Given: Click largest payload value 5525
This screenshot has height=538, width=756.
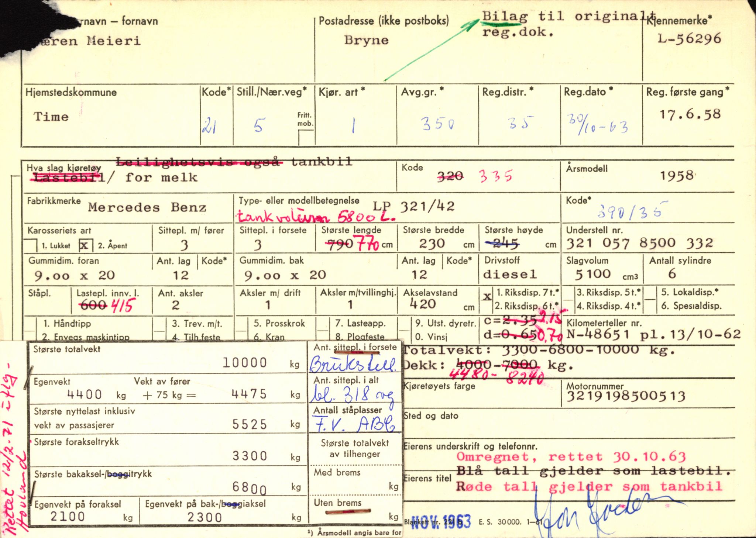Looking at the screenshot, I should click(x=250, y=424).
